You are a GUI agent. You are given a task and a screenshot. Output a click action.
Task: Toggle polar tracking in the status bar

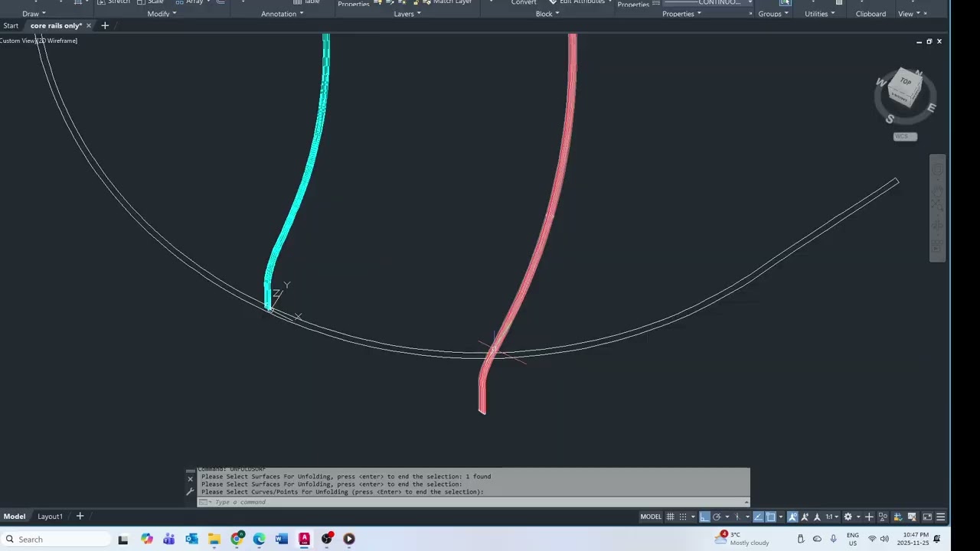[717, 517]
